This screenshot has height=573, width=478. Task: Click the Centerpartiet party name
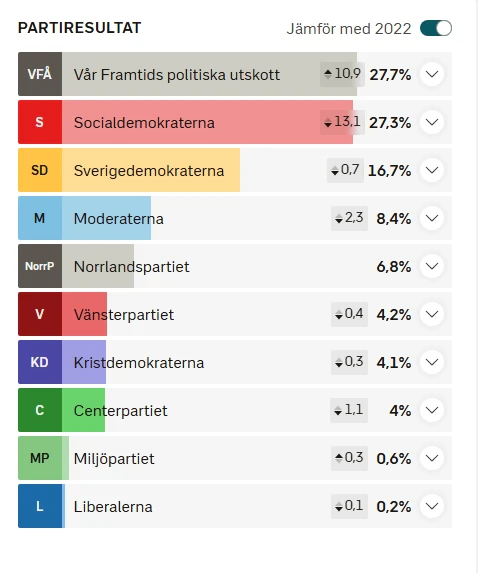coord(121,411)
